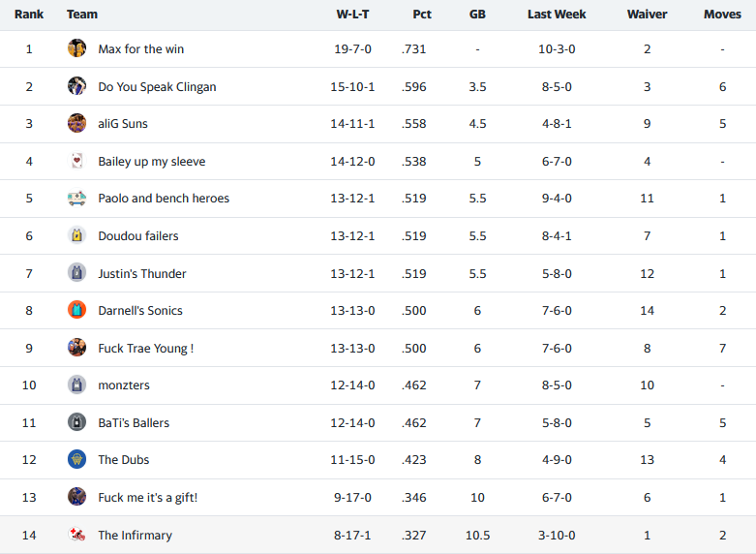This screenshot has height=554, width=756.
Task: Sort table by Pct column header
Action: pos(421,15)
